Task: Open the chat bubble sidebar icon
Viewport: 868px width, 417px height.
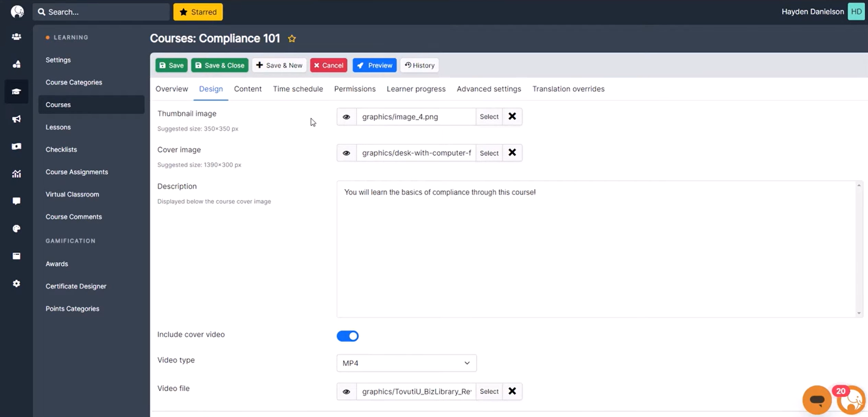Action: tap(16, 201)
